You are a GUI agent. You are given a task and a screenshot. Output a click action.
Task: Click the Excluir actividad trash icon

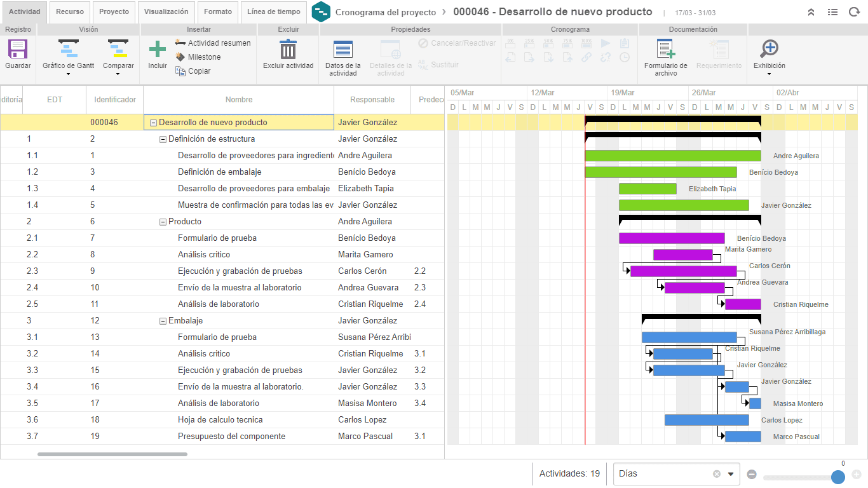point(287,51)
